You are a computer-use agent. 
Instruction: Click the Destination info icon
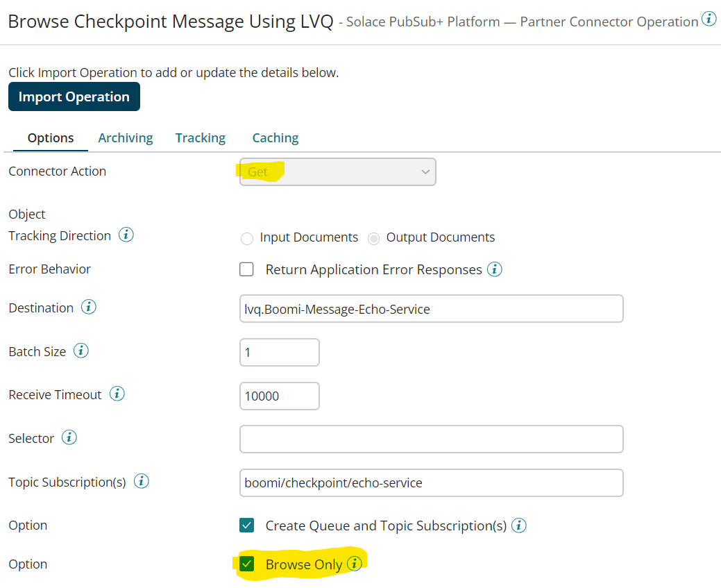pos(89,306)
